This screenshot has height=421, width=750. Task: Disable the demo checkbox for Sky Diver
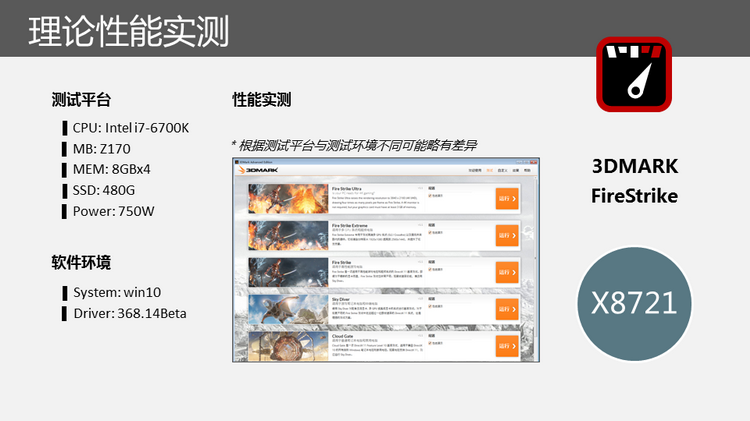tap(431, 307)
